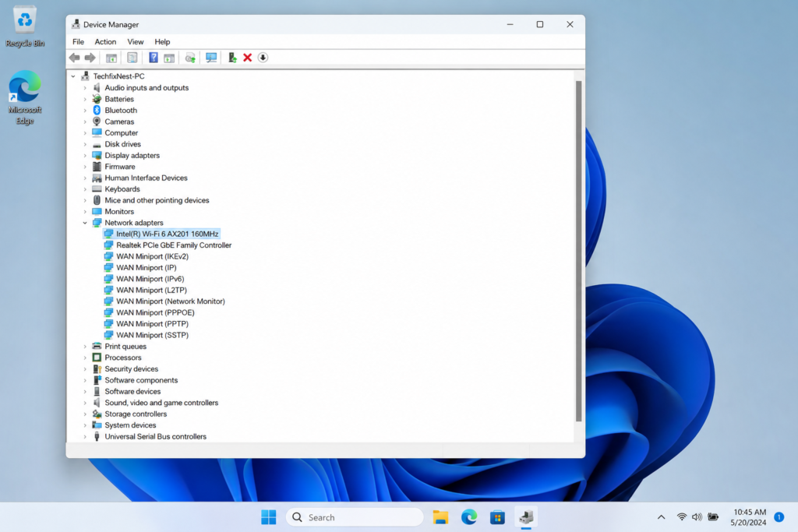
Task: Click the Keyboards category icon
Action: 97,189
